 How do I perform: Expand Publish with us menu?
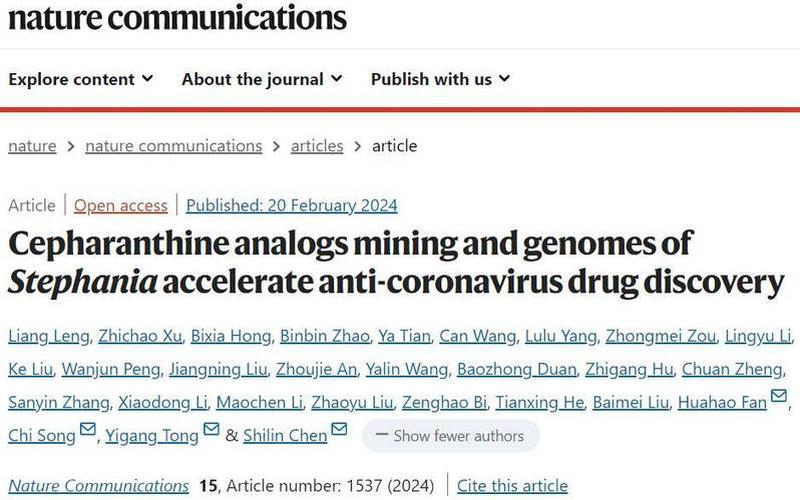pos(440,79)
